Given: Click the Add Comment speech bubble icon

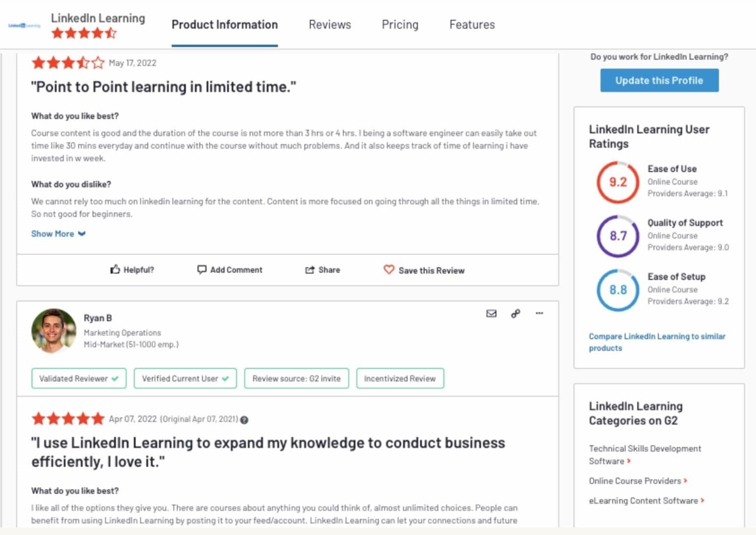Looking at the screenshot, I should [x=202, y=269].
